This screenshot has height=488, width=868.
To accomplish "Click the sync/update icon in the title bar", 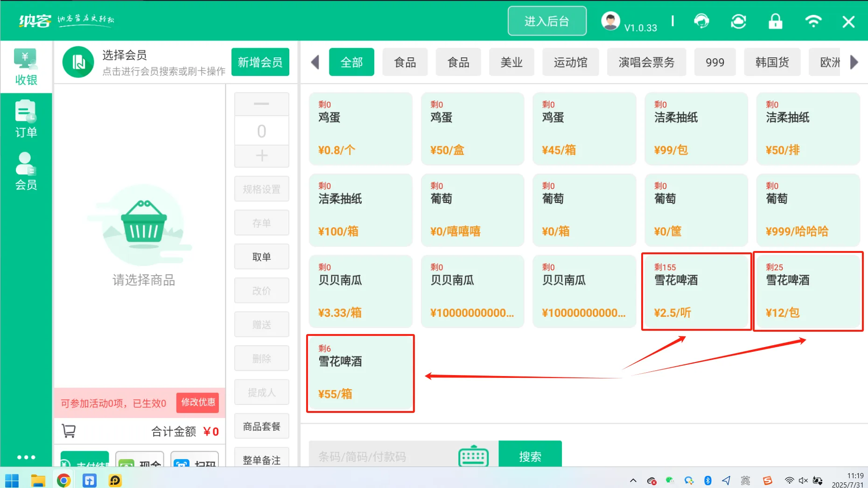I will [739, 21].
